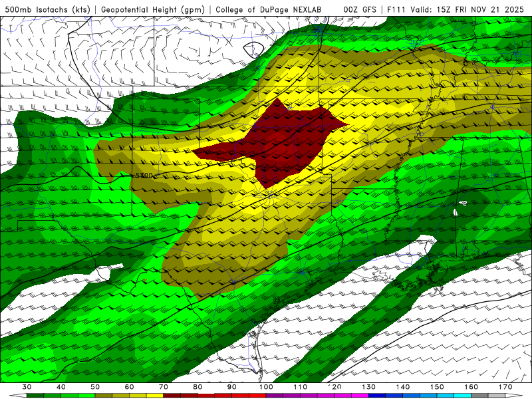Click the 'Geopotential Height (gpm)' header text

pos(153,9)
